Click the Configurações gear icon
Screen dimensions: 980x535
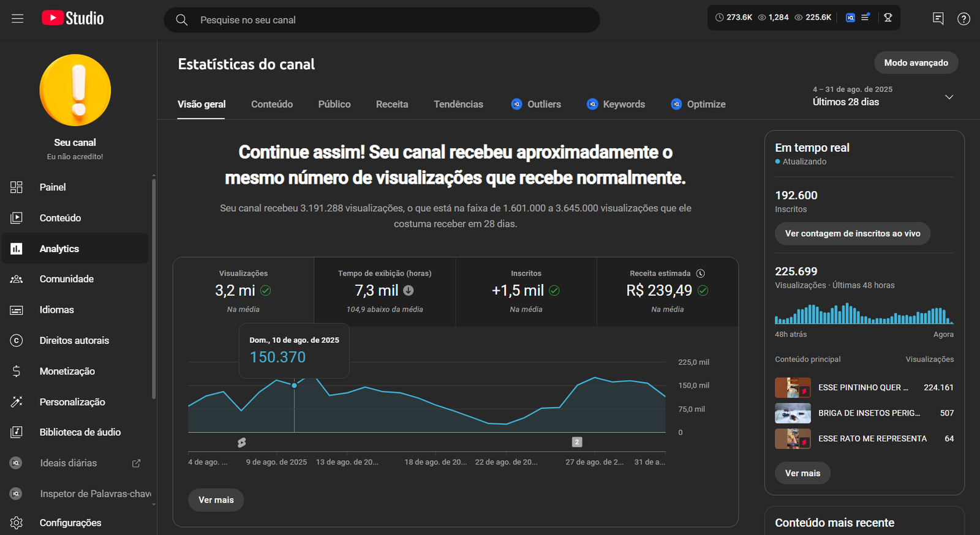[x=17, y=523]
